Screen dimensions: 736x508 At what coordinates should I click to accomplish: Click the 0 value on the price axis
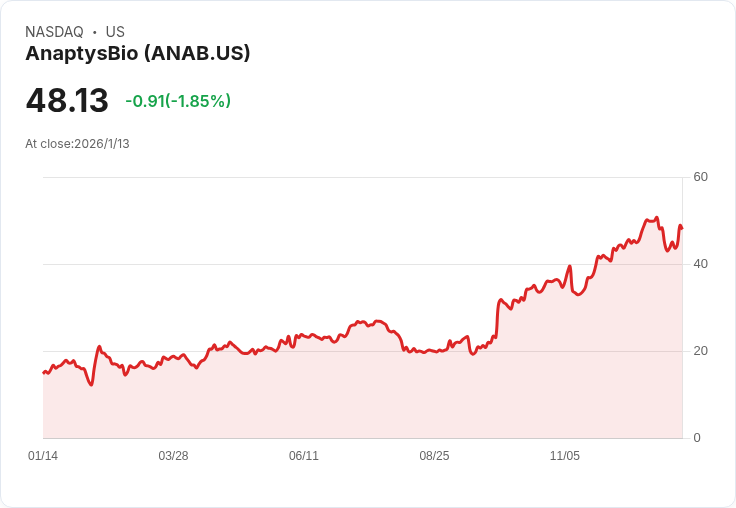pos(697,438)
